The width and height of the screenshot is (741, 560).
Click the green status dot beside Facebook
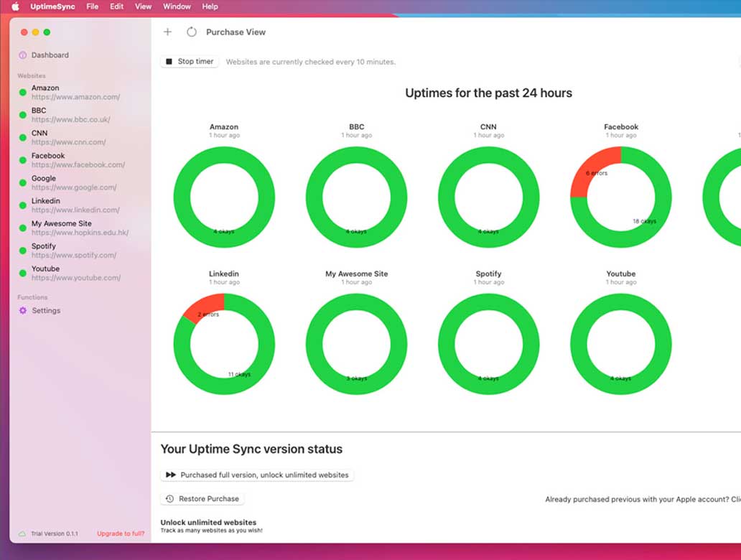point(23,160)
